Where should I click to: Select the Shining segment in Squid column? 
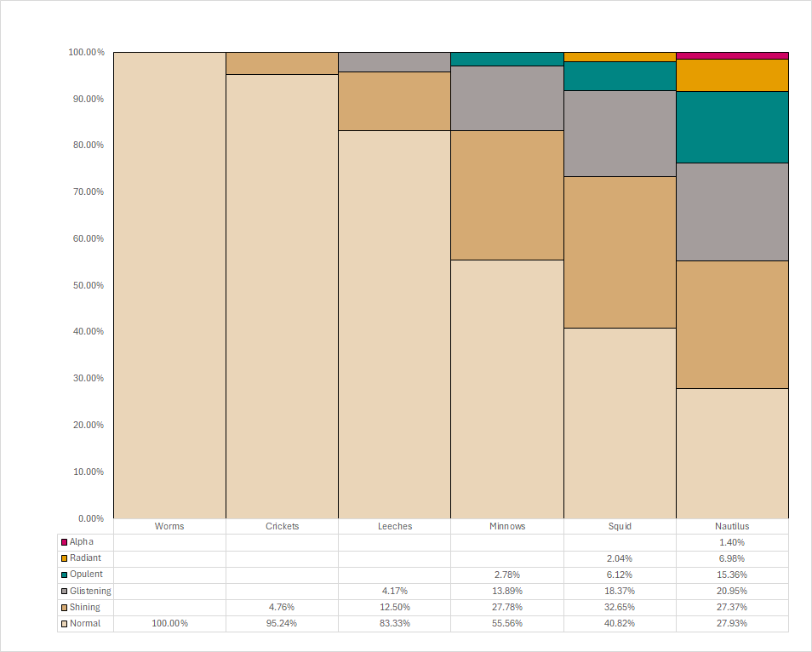(620, 251)
